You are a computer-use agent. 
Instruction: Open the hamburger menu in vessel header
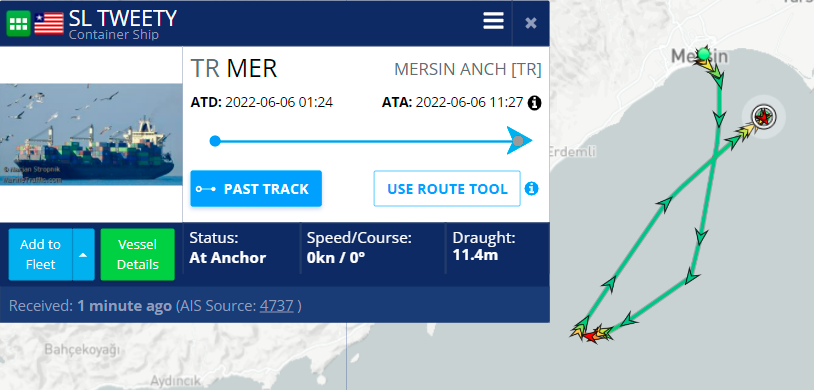click(x=493, y=21)
